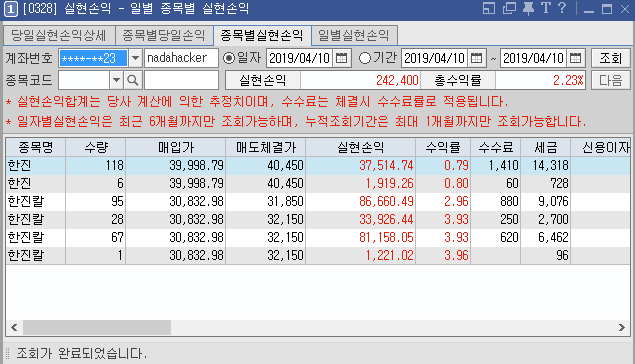Select the 기간 radio button
Image resolution: width=635 pixels, height=364 pixels.
(364, 58)
